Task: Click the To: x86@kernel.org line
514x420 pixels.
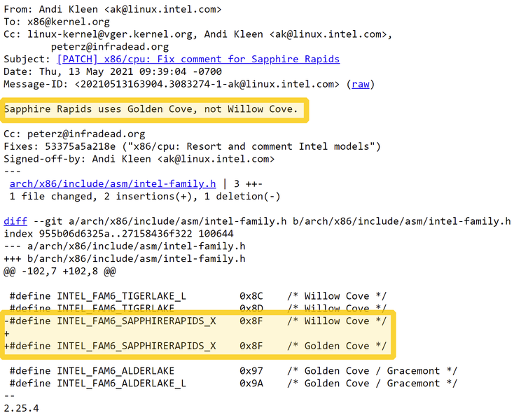Action: pyautogui.click(x=57, y=22)
